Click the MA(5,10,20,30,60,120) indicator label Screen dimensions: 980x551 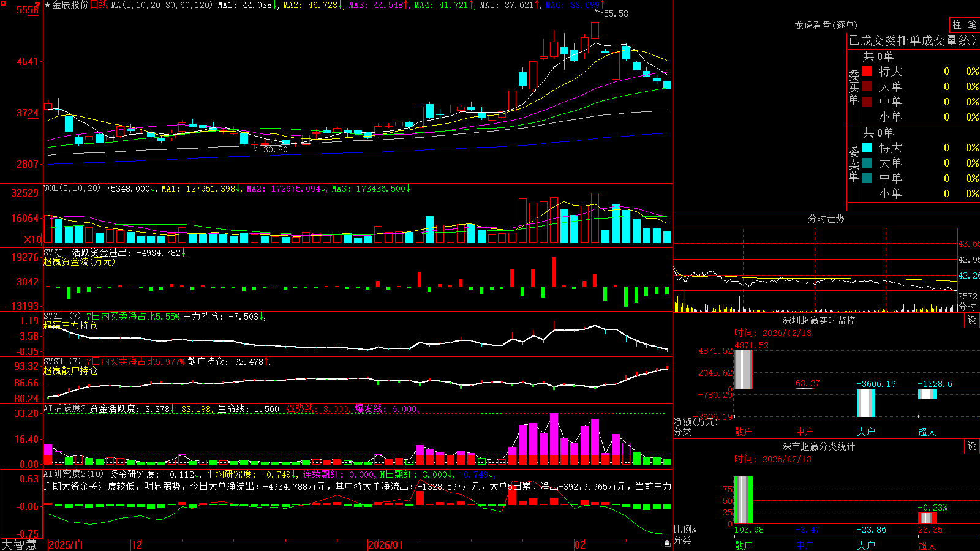click(x=162, y=5)
